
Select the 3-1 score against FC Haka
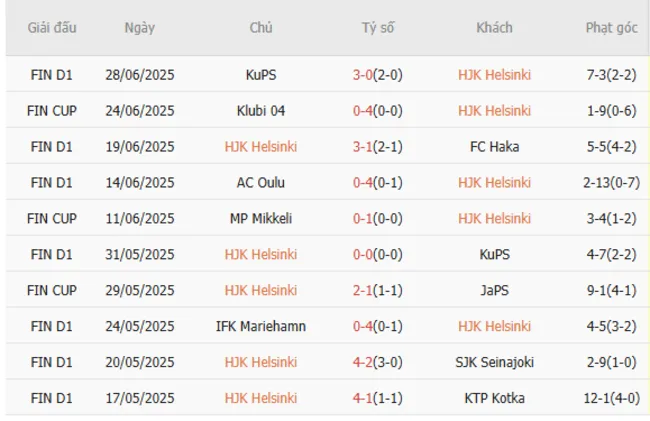coord(363,147)
